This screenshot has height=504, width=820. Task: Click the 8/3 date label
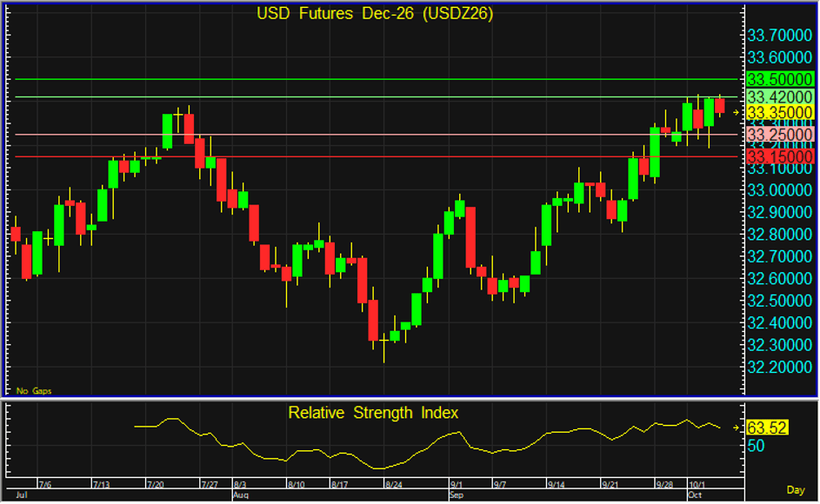coord(239,485)
